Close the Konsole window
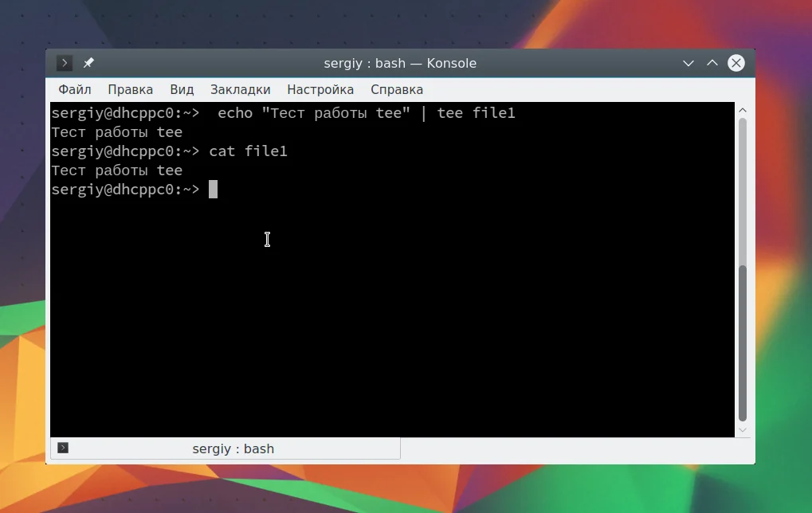 [x=736, y=63]
